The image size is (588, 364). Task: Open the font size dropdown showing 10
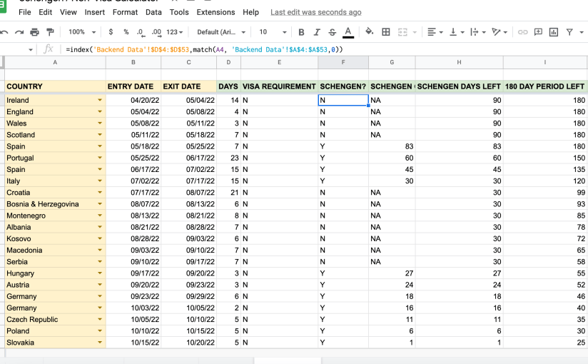(272, 32)
